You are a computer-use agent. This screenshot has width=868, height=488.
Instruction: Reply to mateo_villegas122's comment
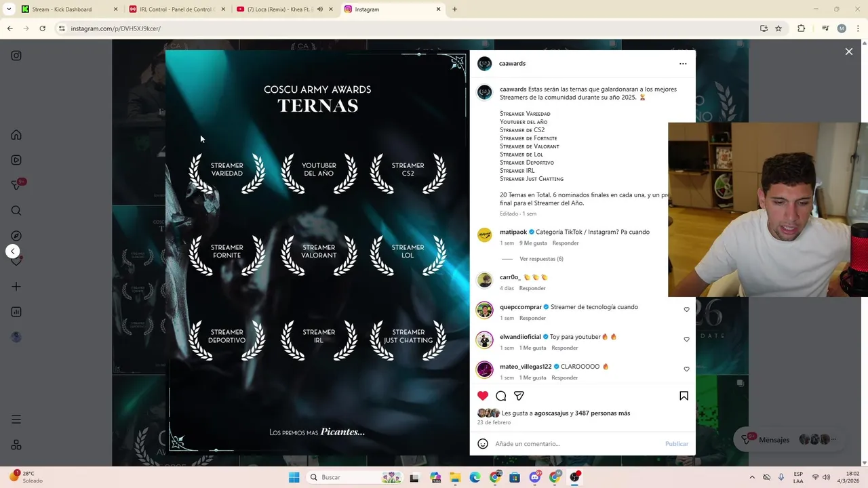(x=564, y=378)
